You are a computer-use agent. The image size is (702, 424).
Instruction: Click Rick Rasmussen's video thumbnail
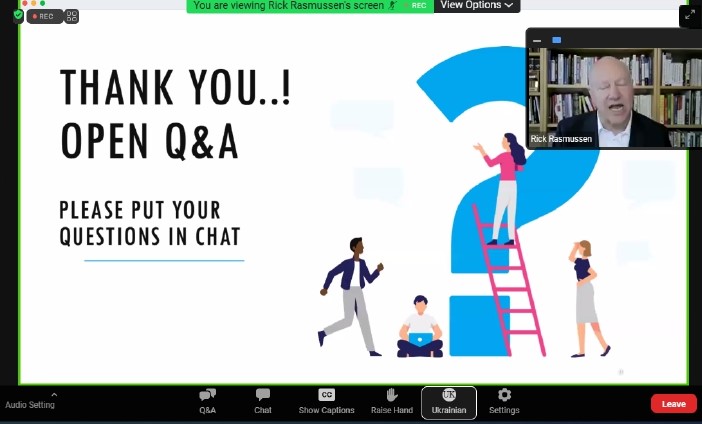point(615,97)
